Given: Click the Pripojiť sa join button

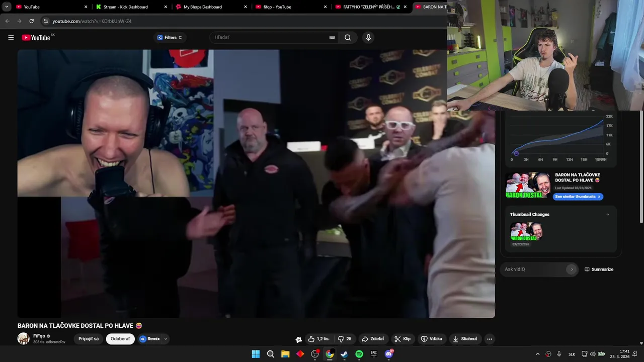Looking at the screenshot, I should [x=89, y=339].
